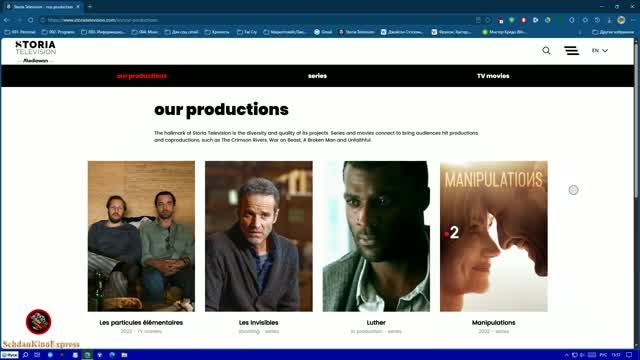Screen dimensions: 640x360
Task: Open the taskbar clock
Action: pos(616,355)
